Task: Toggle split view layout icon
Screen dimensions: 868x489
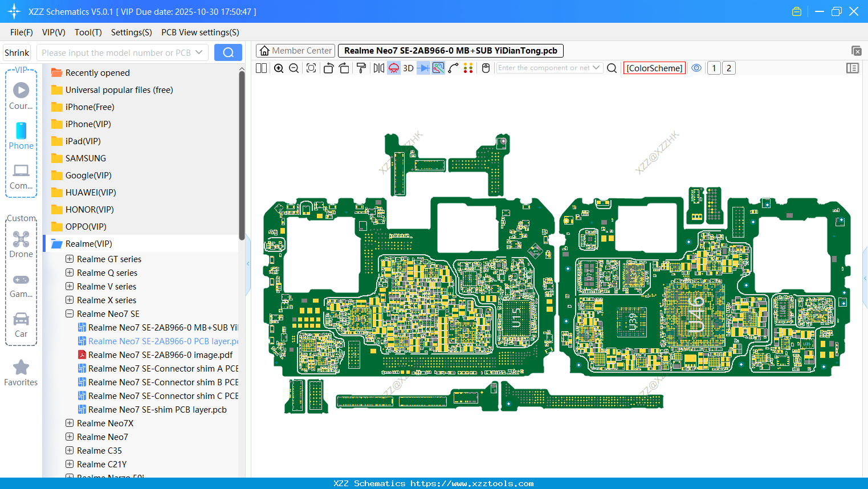Action: point(261,68)
